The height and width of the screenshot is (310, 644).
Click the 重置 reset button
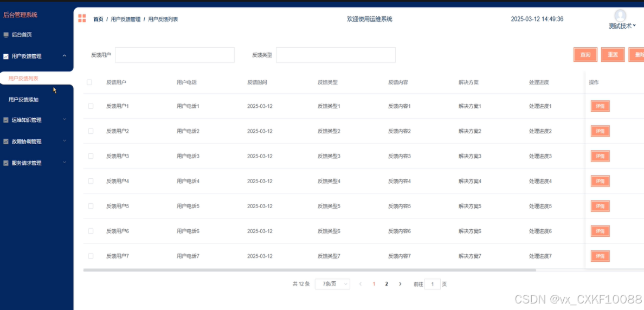click(613, 55)
